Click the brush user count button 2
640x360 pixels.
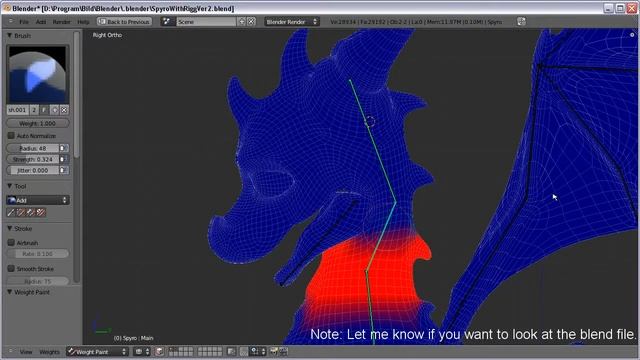point(34,110)
